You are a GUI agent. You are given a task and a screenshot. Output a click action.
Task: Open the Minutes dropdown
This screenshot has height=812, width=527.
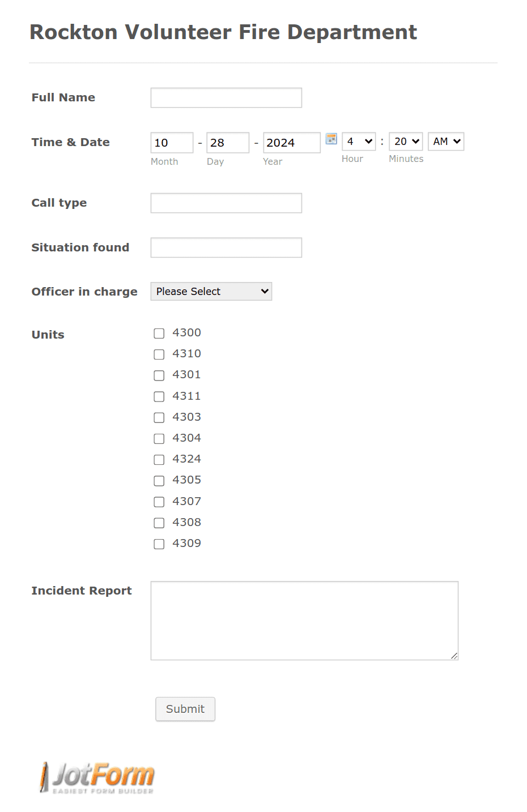[x=405, y=141]
